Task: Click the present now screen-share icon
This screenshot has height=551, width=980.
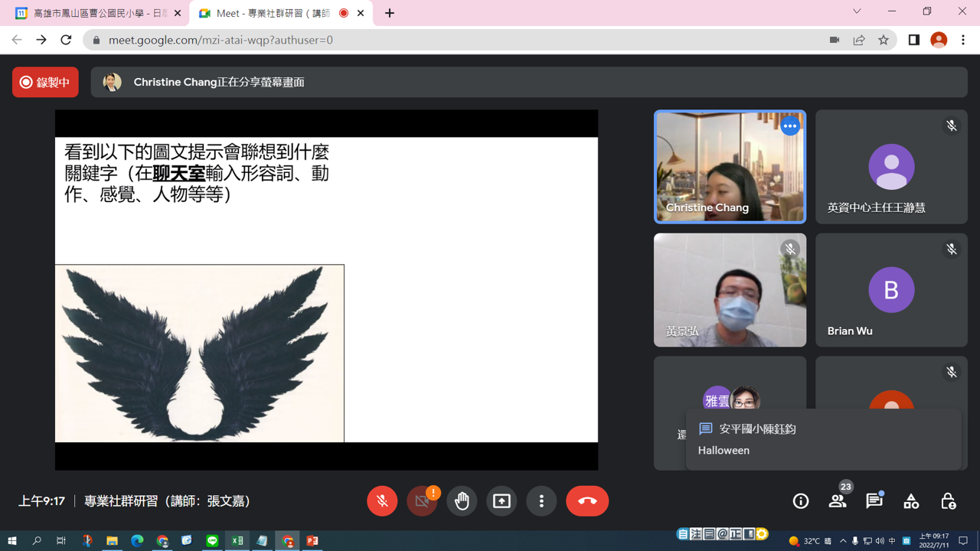Action: tap(501, 501)
